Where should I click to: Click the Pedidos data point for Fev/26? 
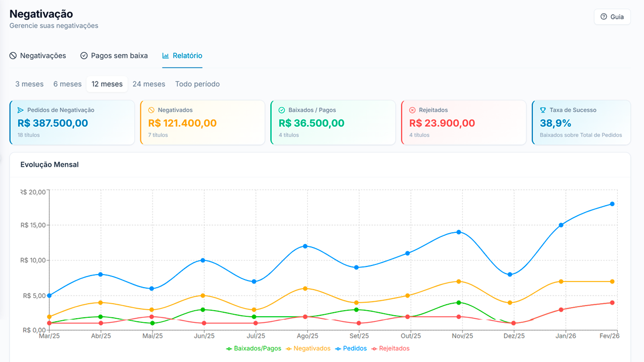612,204
